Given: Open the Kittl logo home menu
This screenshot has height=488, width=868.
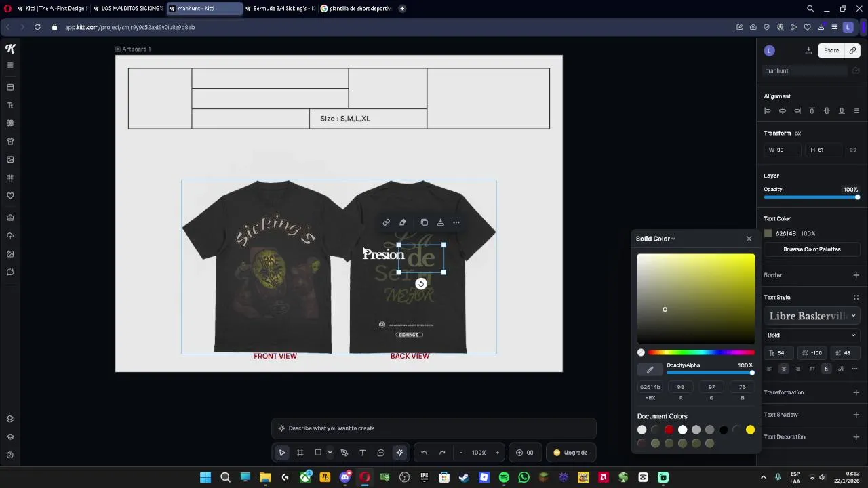Looking at the screenshot, I should 10,49.
